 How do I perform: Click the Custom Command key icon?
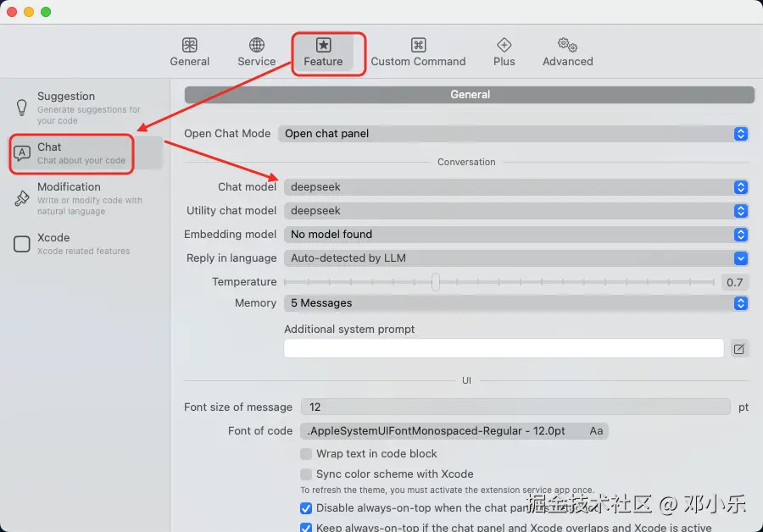point(418,45)
